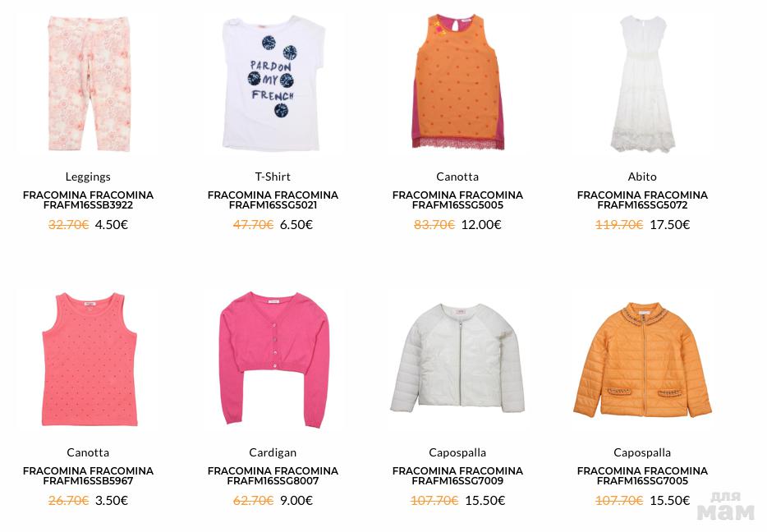Open the orange Capospalla jacket image
Image resolution: width=767 pixels, height=532 pixels.
[642, 359]
